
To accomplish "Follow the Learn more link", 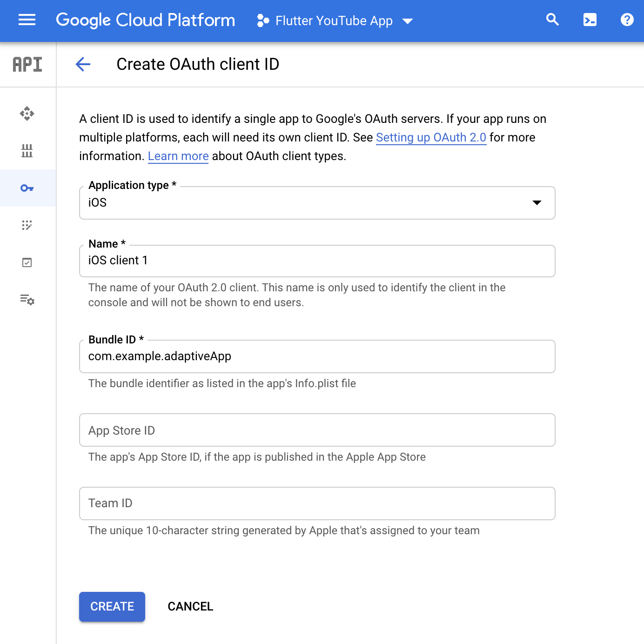I will 178,156.
